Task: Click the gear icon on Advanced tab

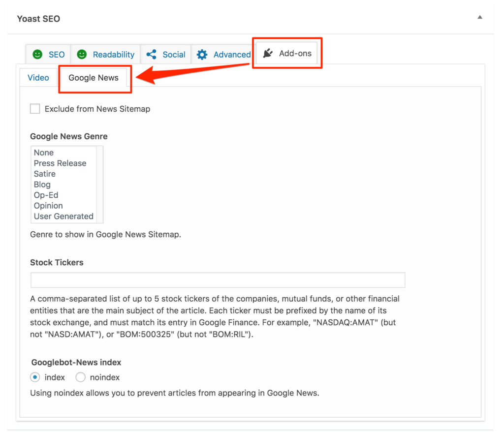Action: 202,55
